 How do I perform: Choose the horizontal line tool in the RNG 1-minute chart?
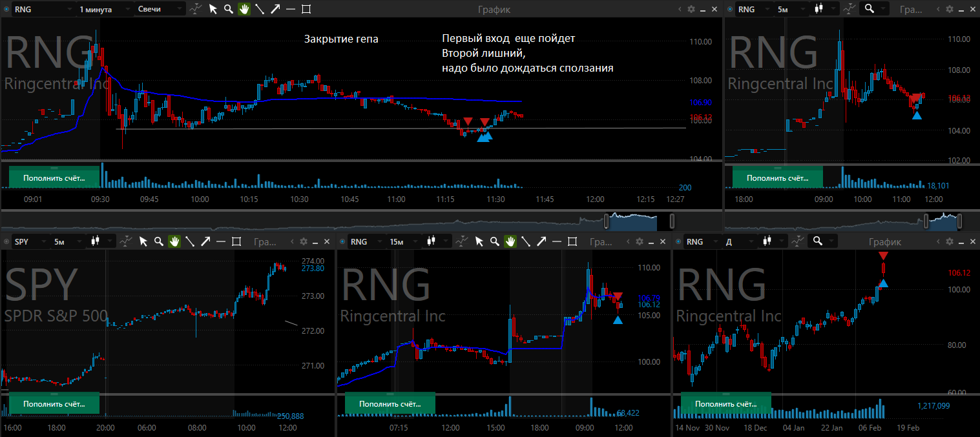(x=290, y=9)
